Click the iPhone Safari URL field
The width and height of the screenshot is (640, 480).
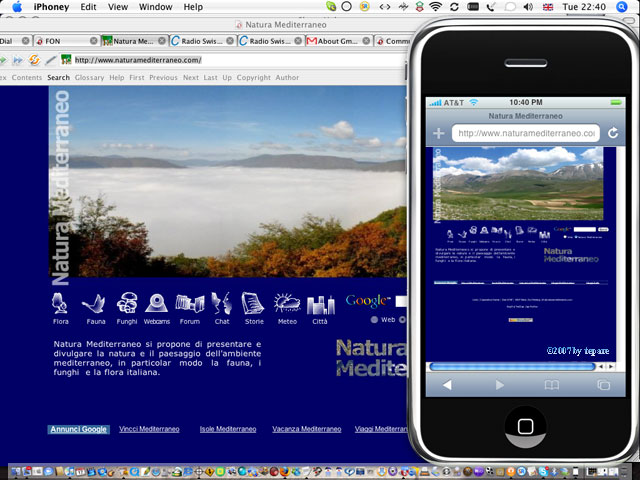526,133
